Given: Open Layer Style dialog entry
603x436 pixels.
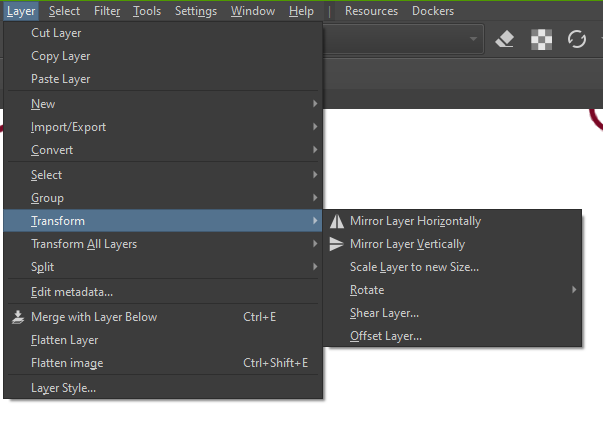Looking at the screenshot, I should [63, 388].
